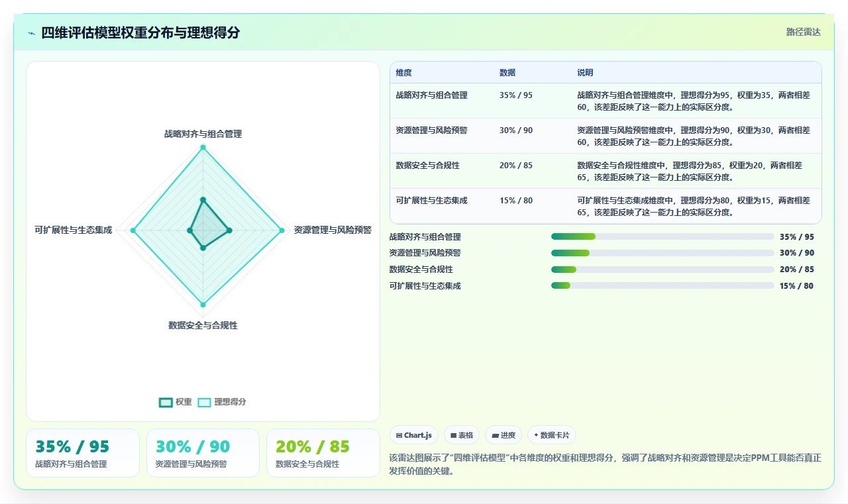848x504 pixels.
Task: Click radar axis label 资源管理与风险预警
Action: pos(333,230)
